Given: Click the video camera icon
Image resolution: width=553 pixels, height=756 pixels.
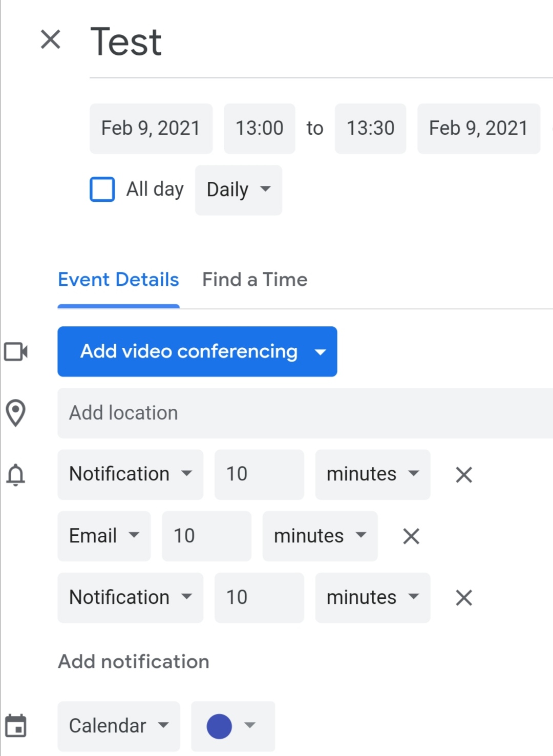Looking at the screenshot, I should pyautogui.click(x=16, y=352).
